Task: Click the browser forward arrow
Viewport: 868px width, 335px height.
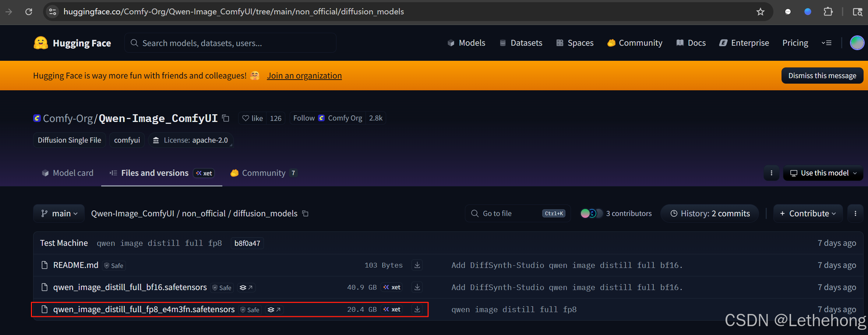Action: click(9, 12)
